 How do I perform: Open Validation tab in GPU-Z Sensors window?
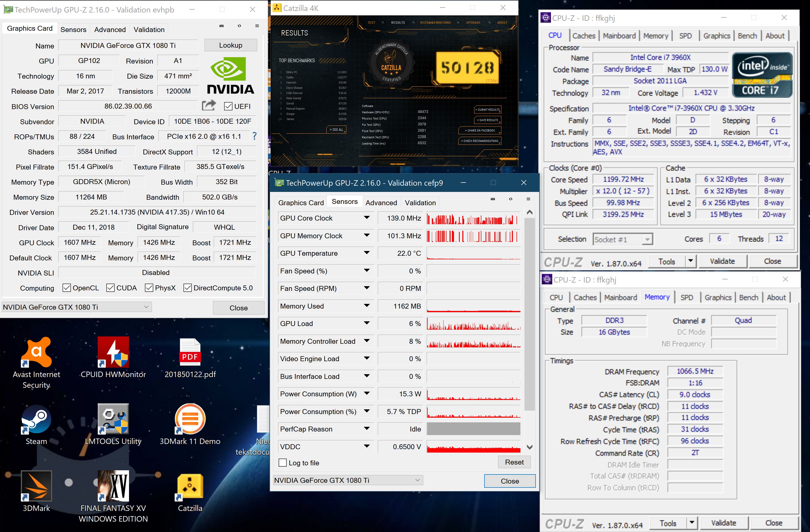click(420, 203)
